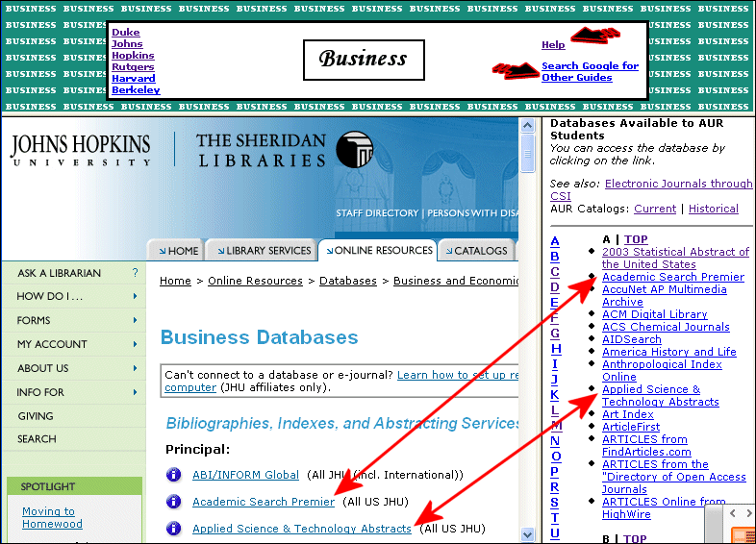Click info icon beside ABI/INFORM Global

(x=173, y=475)
